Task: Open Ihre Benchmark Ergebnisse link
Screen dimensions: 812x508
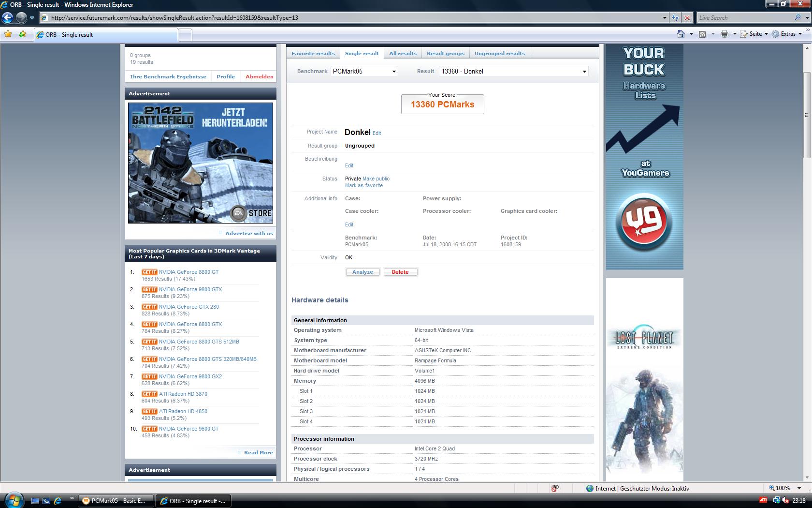Action: pyautogui.click(x=168, y=76)
